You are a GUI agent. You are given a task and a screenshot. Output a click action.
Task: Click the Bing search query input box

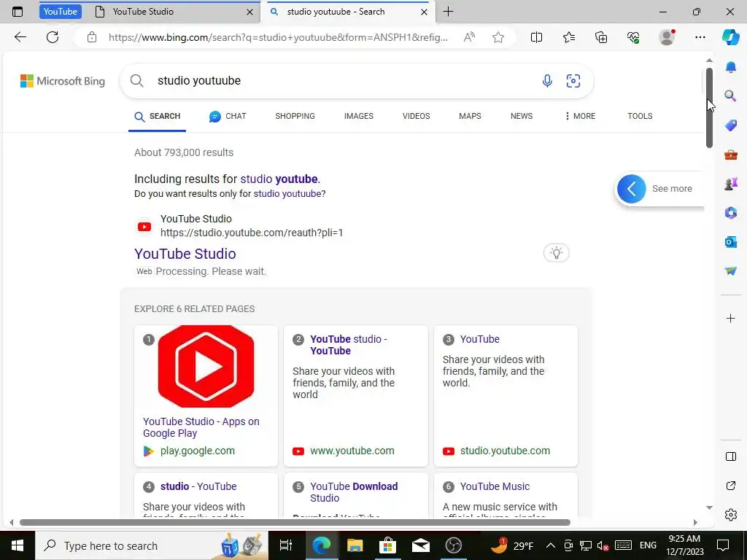click(343, 81)
